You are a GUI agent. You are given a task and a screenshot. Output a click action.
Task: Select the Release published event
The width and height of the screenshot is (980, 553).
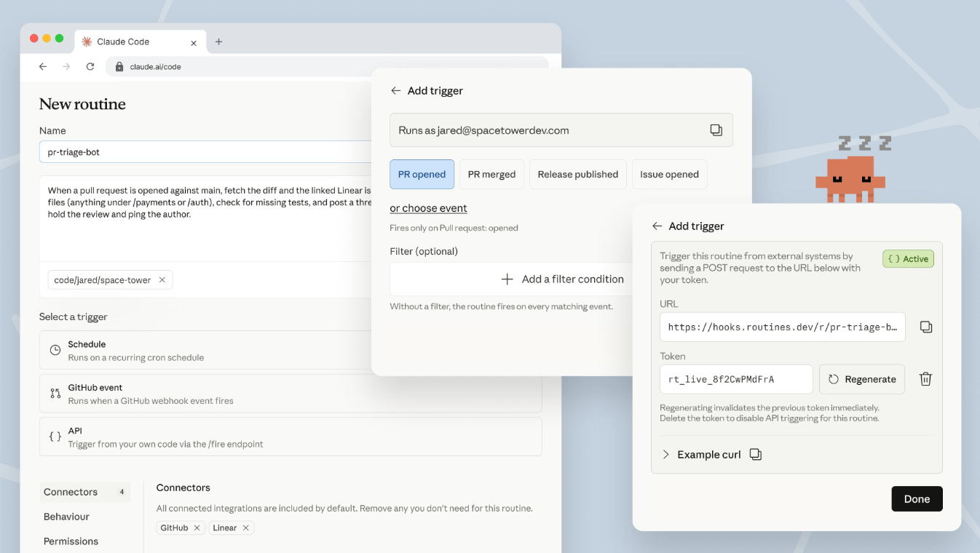click(578, 175)
